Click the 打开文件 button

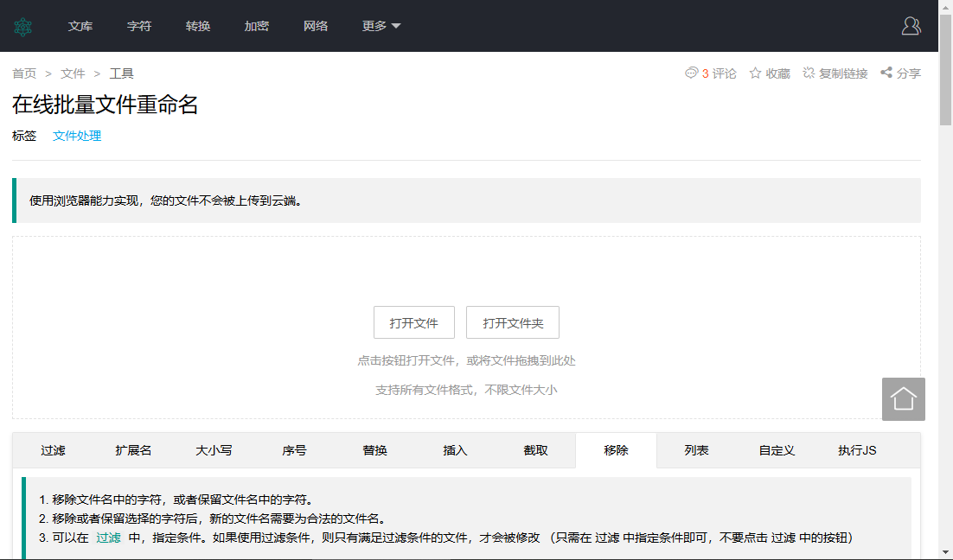click(x=413, y=321)
